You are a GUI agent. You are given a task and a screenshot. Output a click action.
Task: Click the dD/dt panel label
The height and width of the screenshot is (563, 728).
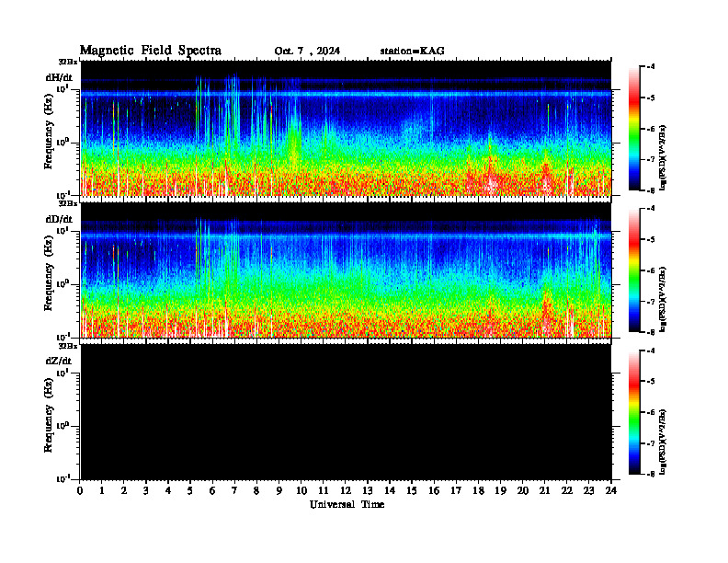[x=59, y=219]
